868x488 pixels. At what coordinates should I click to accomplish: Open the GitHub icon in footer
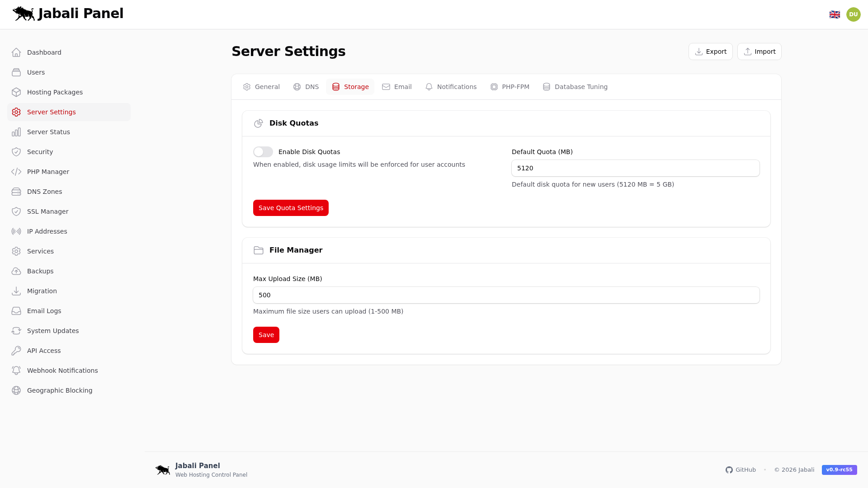click(x=729, y=469)
